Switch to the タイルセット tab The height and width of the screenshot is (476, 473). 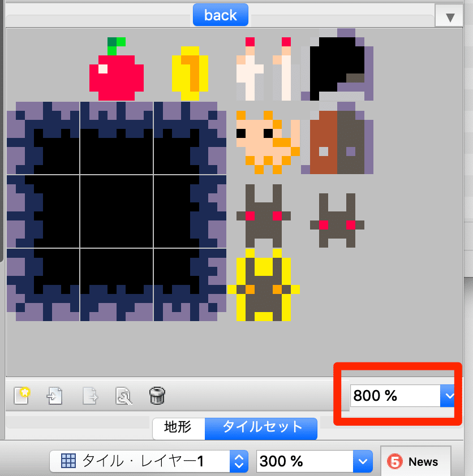coord(261,429)
